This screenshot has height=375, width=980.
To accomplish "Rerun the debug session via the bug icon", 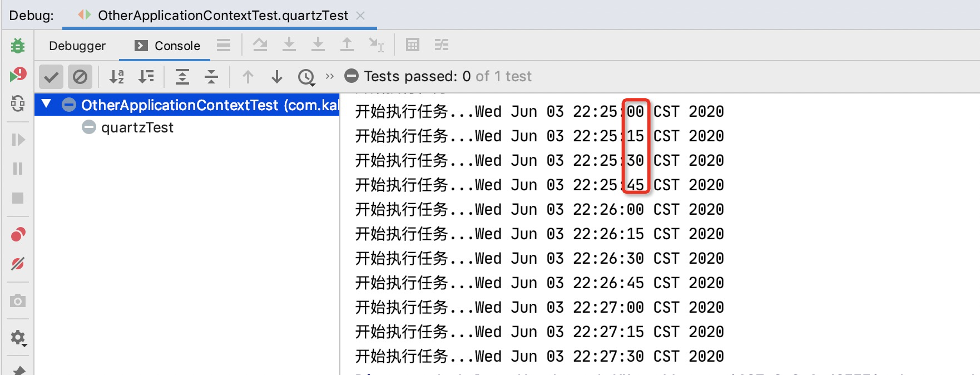I will pyautogui.click(x=18, y=46).
